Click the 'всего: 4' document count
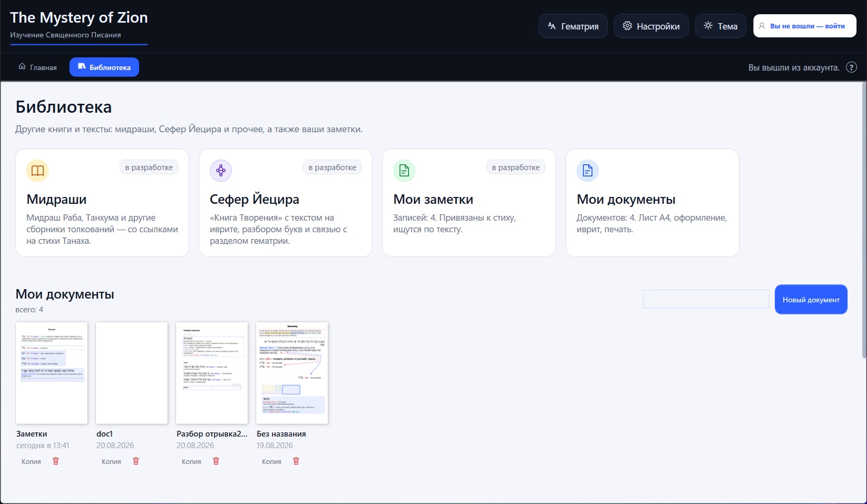867x504 pixels. (30, 310)
